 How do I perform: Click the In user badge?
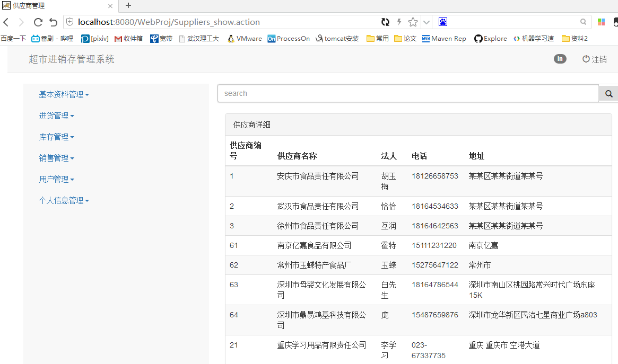[x=560, y=59]
